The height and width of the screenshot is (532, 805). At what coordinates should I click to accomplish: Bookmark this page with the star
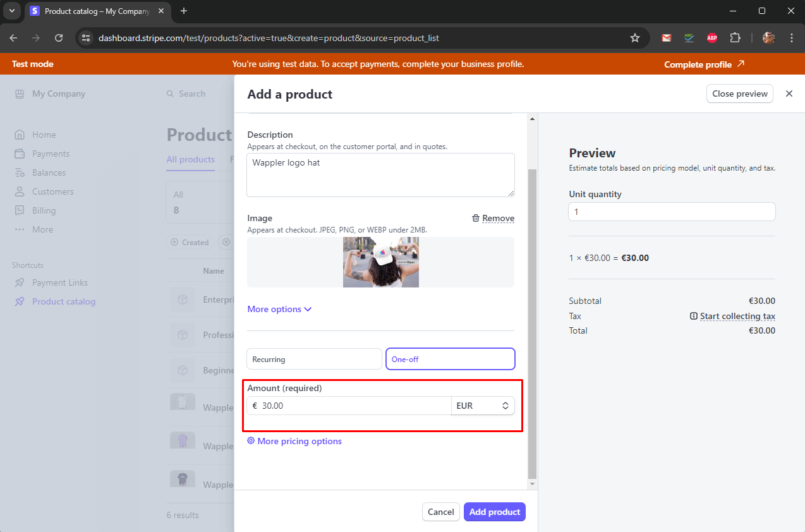(634, 38)
